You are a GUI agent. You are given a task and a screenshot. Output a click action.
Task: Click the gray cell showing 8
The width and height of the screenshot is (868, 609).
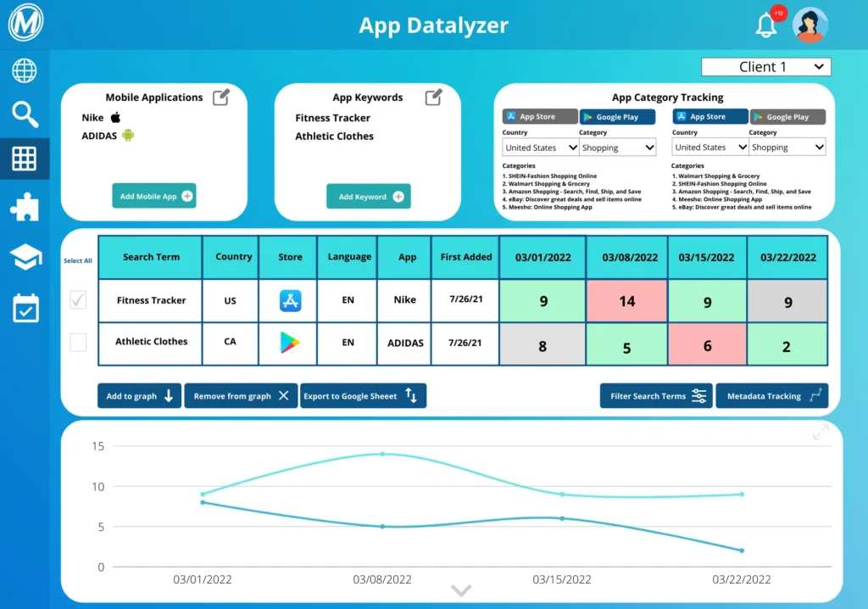[542, 344]
